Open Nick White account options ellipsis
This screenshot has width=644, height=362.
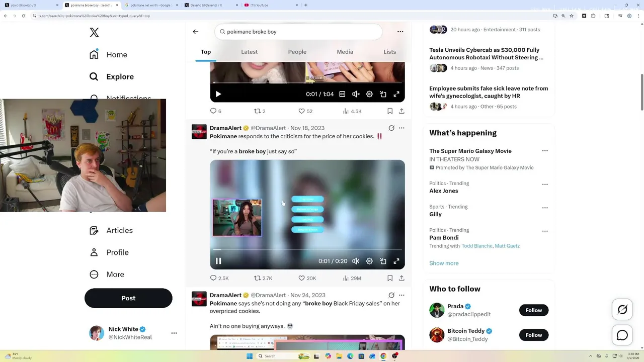tap(174, 333)
